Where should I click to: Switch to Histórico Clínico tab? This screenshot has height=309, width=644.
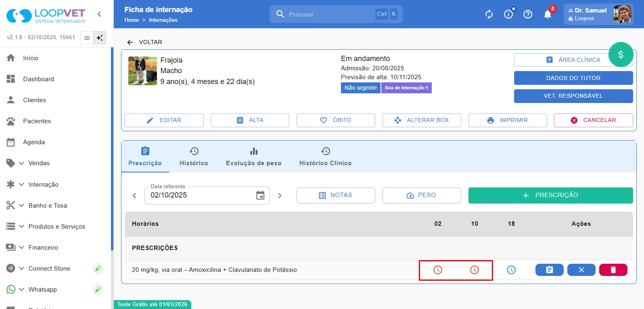tap(325, 157)
